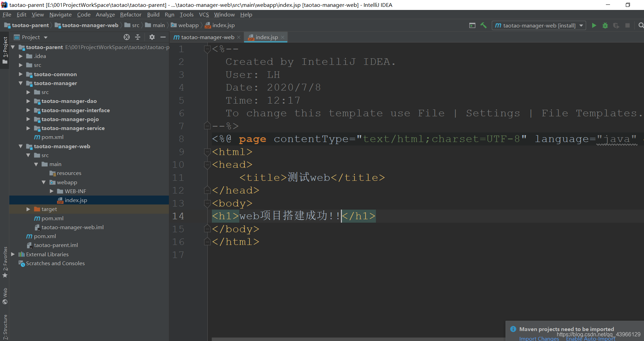Click Enable Auto-Import link
The width and height of the screenshot is (644, 341).
click(x=590, y=339)
